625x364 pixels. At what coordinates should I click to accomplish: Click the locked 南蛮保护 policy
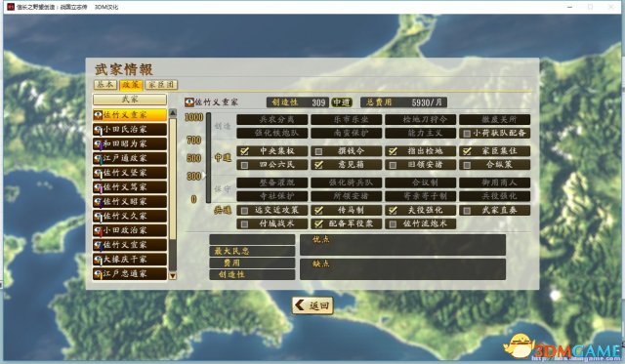click(x=347, y=133)
